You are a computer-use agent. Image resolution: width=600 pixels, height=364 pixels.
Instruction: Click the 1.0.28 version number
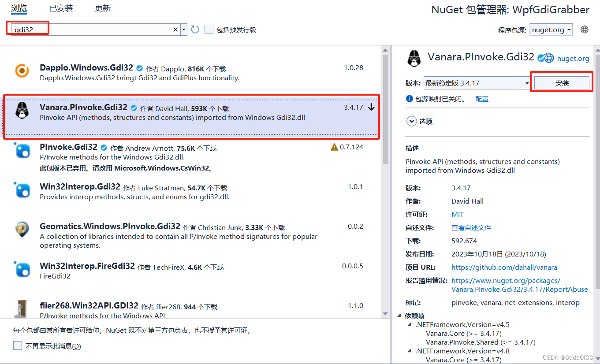[x=354, y=68]
